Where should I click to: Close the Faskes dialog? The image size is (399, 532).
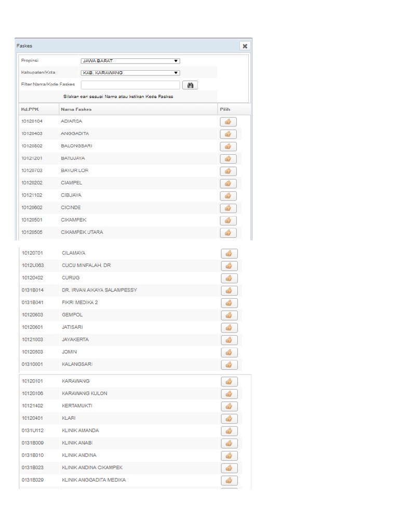coord(245,46)
